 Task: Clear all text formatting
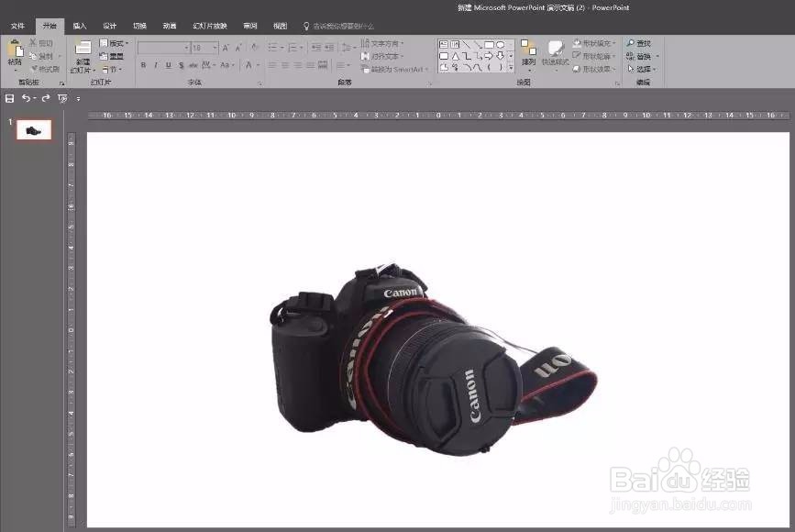(x=255, y=48)
